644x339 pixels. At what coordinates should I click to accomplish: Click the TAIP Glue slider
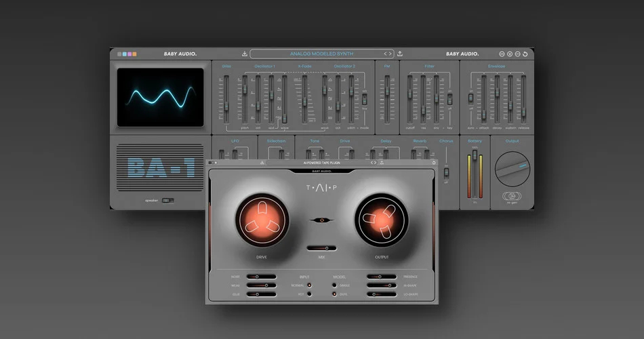262,294
